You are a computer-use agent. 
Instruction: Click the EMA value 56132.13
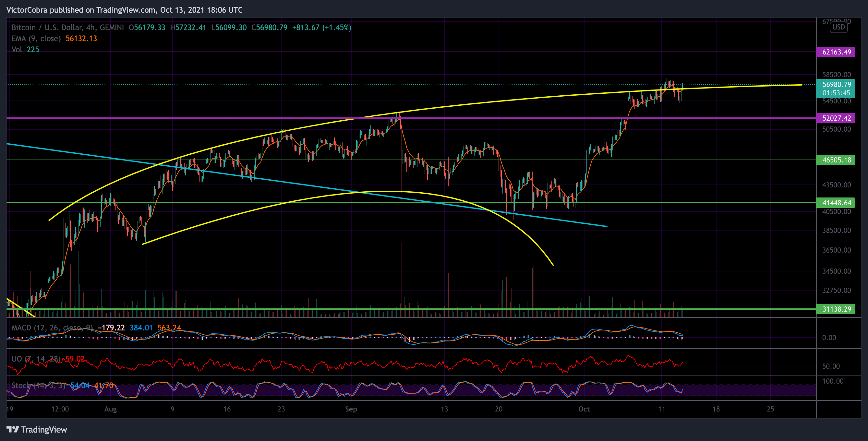tap(81, 38)
